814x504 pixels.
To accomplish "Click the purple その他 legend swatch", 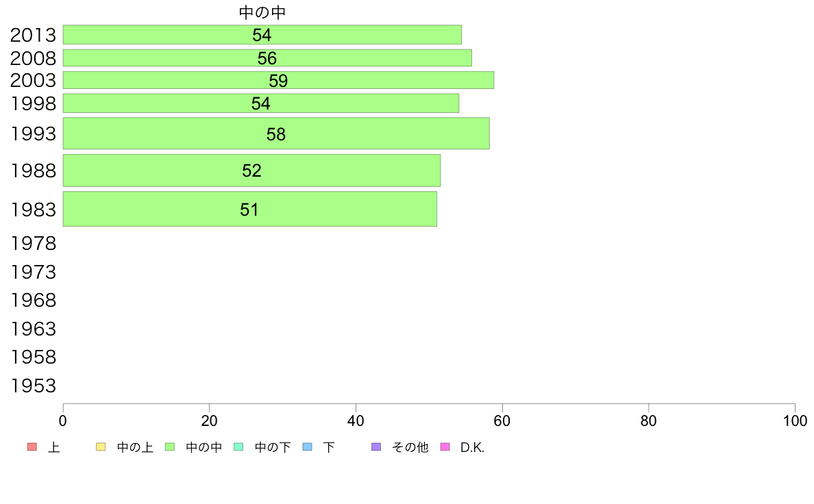I will point(376,447).
